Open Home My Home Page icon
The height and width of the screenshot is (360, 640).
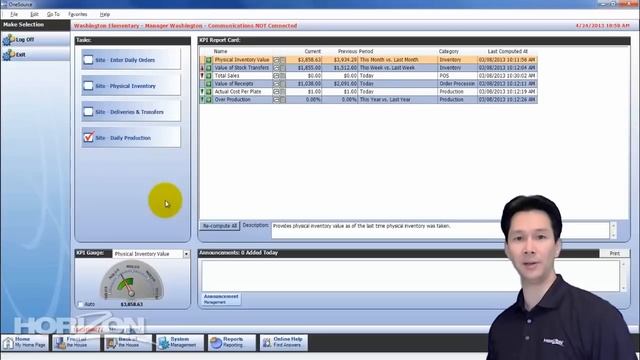click(8, 343)
